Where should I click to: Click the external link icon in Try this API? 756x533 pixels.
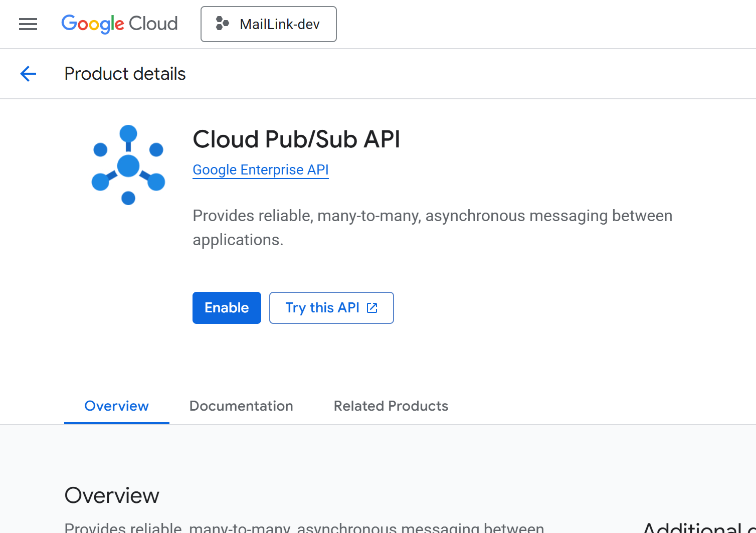pos(372,308)
